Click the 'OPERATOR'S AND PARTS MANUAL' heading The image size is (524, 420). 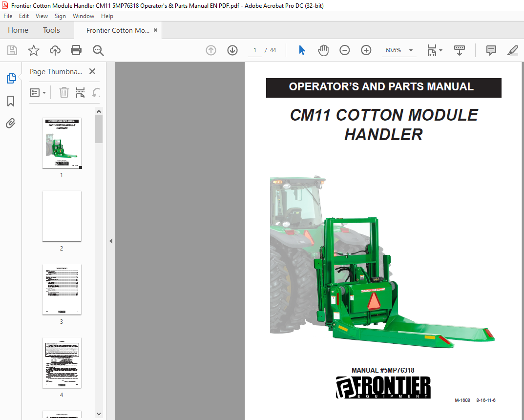pos(381,86)
